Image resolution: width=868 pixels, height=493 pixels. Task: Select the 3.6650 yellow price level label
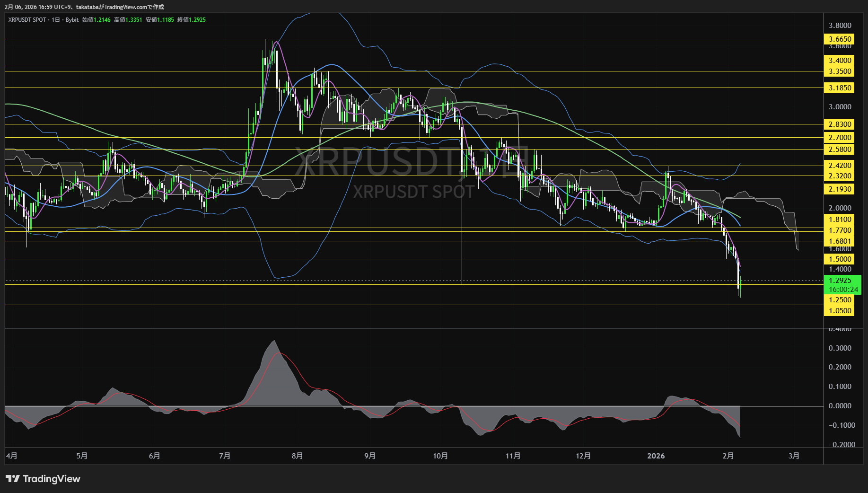click(x=840, y=39)
